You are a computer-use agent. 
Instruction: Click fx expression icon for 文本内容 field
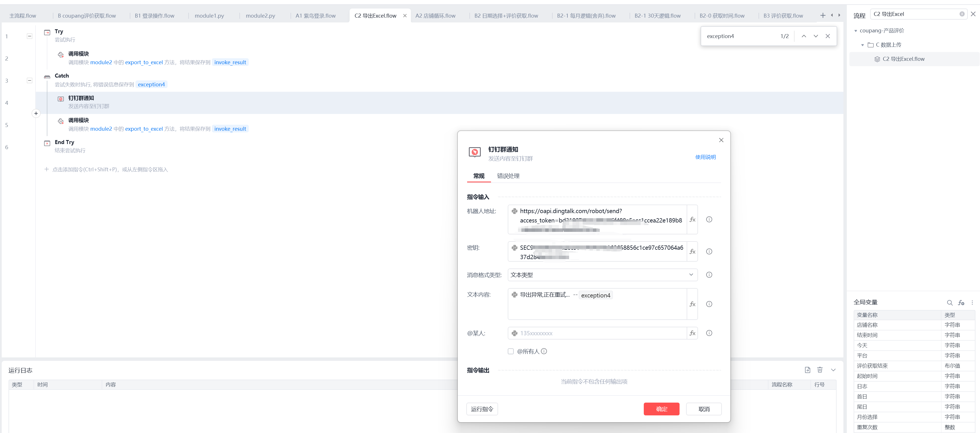click(692, 304)
